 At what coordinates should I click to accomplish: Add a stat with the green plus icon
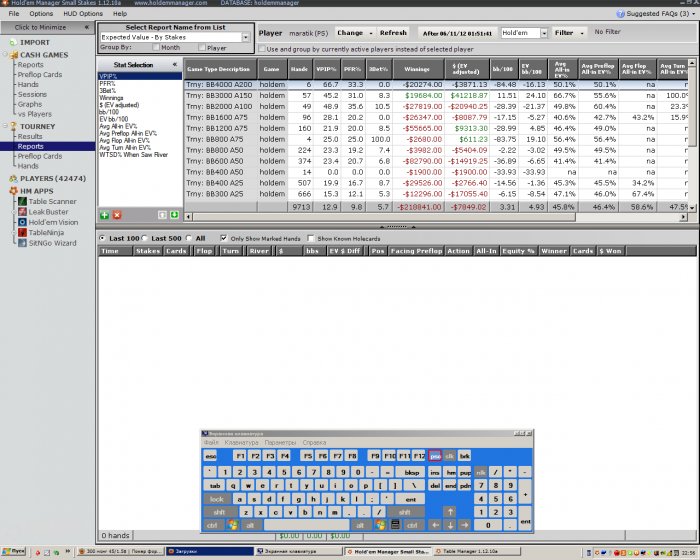pos(104,215)
